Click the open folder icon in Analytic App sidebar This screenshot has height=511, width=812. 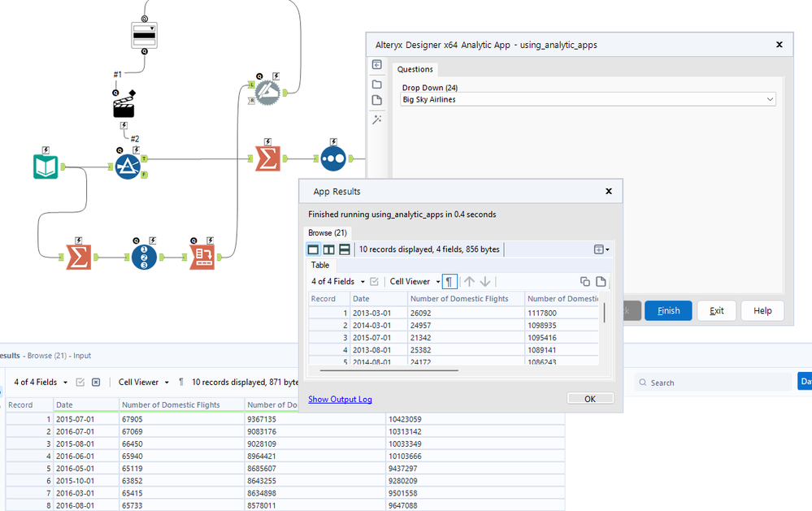click(377, 84)
